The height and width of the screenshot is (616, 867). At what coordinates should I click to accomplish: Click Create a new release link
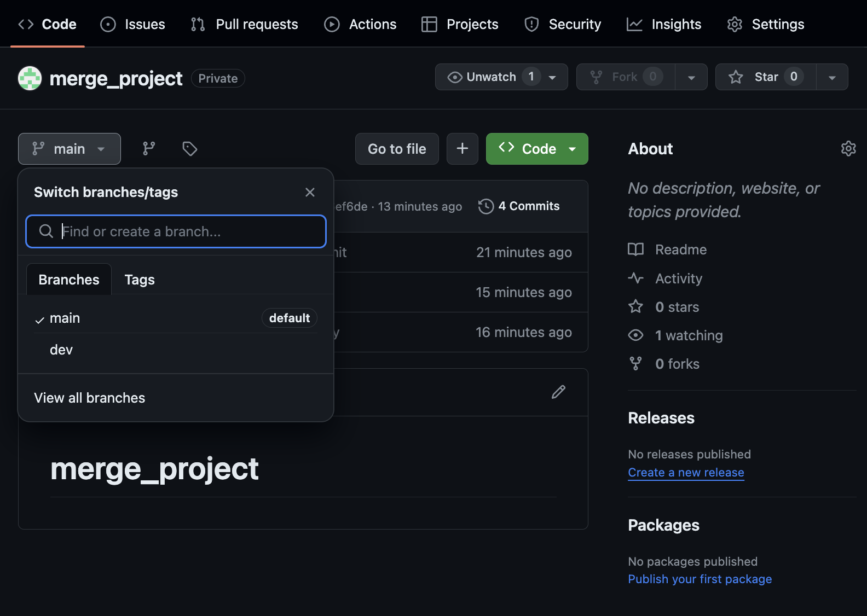[x=686, y=473]
